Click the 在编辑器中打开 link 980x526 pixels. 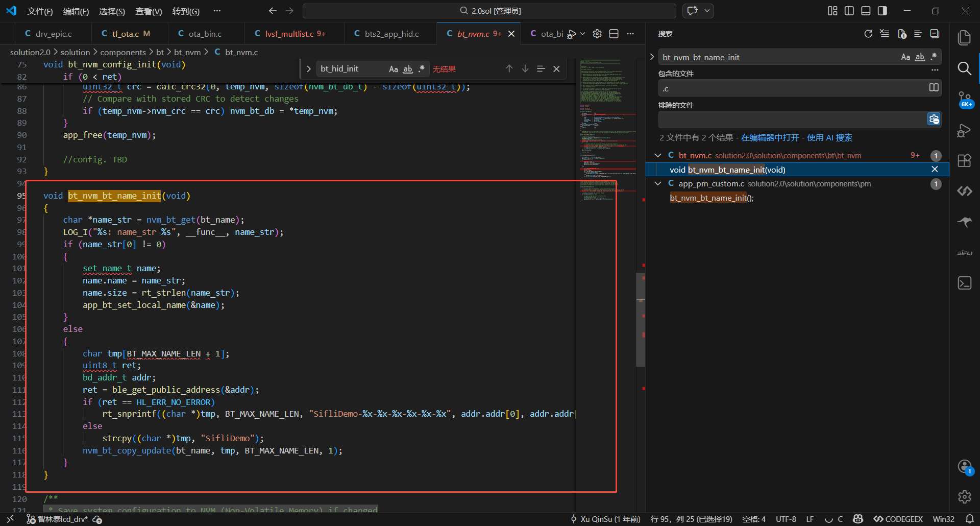pyautogui.click(x=770, y=138)
